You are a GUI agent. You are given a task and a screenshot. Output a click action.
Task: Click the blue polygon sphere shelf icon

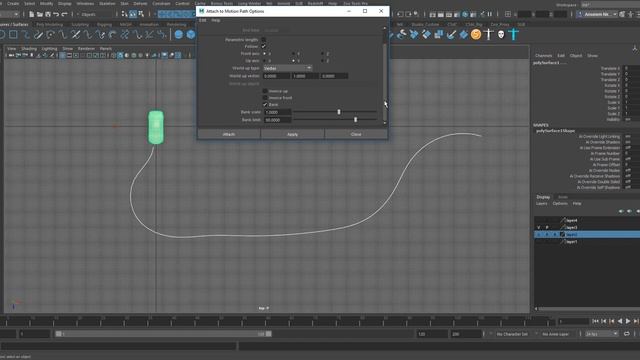(x=179, y=35)
